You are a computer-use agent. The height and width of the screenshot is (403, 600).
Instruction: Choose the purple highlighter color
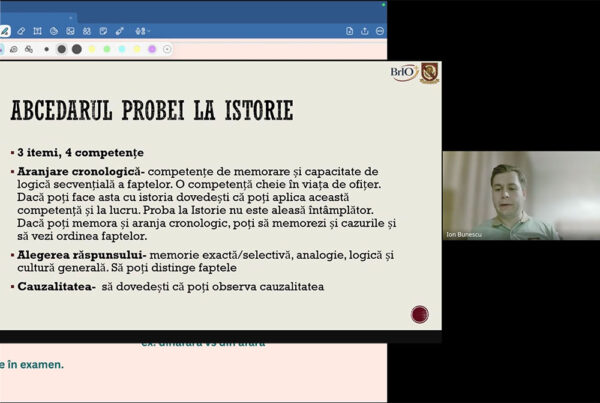(x=152, y=49)
